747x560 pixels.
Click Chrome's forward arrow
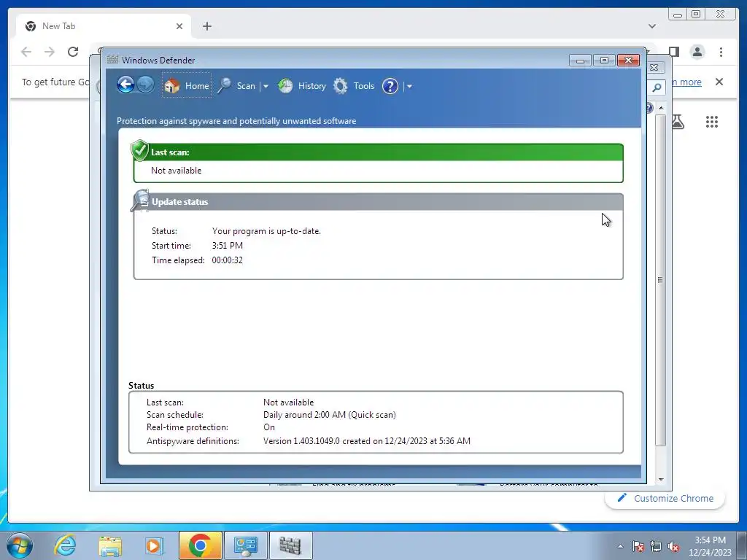click(x=50, y=52)
